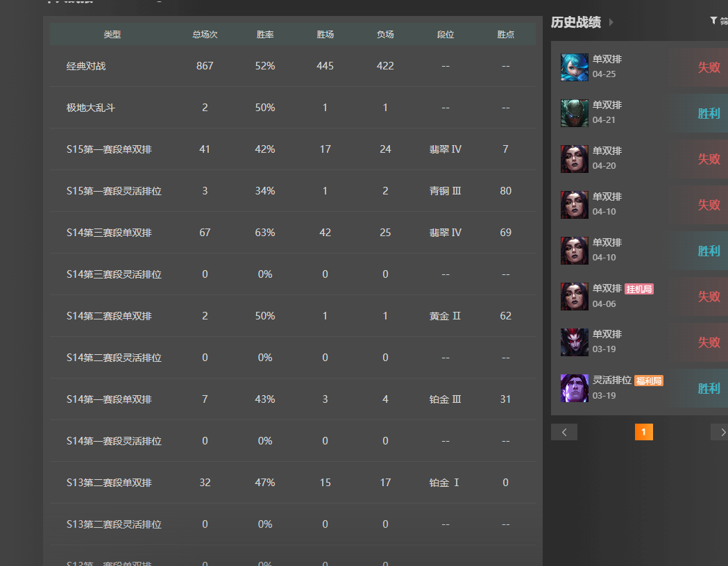This screenshot has width=728, height=566.
Task: Click the 胜利 result for 灵活排位 match
Action: [x=709, y=388]
